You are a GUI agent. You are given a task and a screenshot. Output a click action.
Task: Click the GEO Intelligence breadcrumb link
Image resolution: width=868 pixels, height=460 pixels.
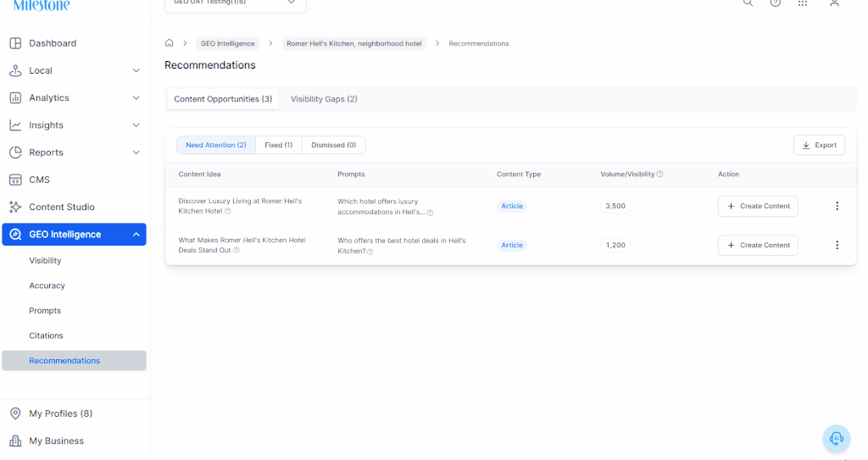pos(227,43)
